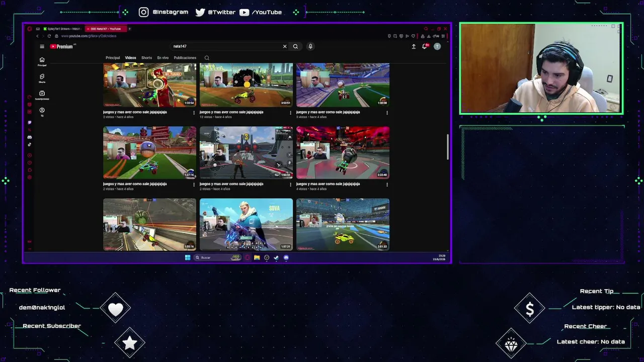Switch to the Principal channel tab
The height and width of the screenshot is (362, 644).
[x=113, y=58]
